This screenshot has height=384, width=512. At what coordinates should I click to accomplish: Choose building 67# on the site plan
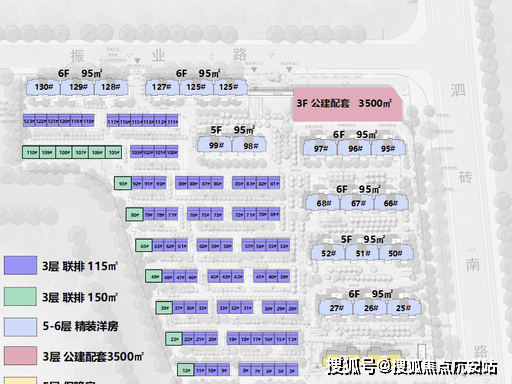(x=357, y=203)
